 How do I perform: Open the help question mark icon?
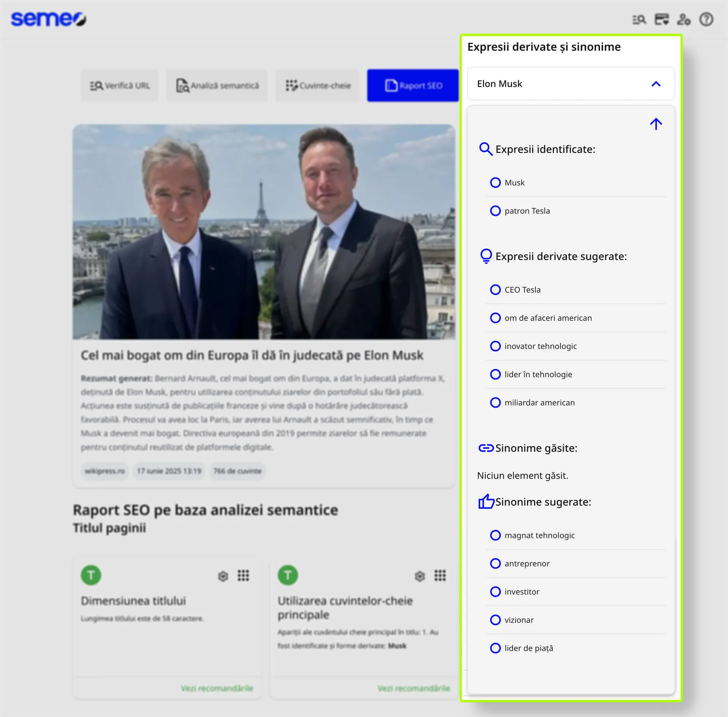[706, 19]
